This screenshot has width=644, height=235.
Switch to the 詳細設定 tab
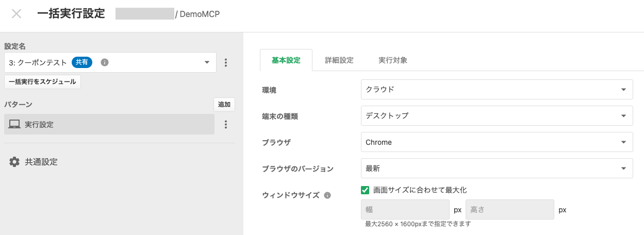click(x=339, y=60)
